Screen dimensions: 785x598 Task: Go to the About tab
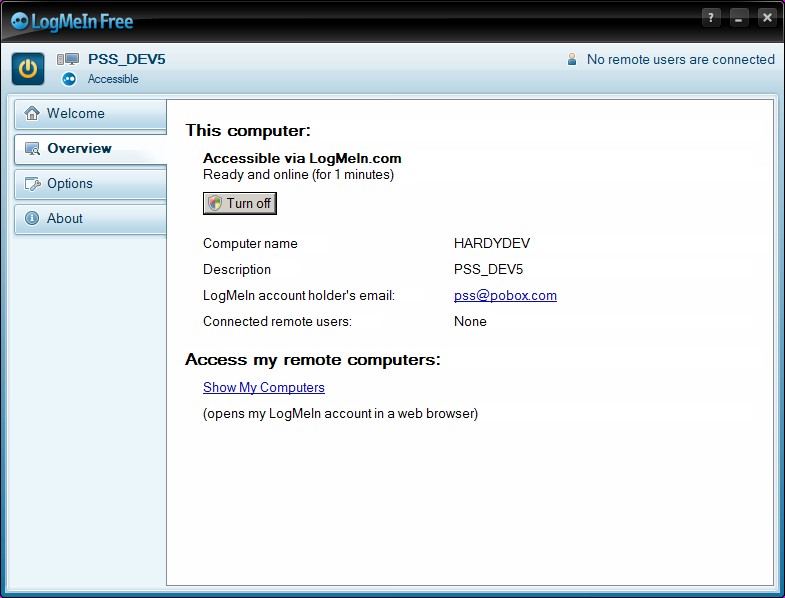click(91, 219)
